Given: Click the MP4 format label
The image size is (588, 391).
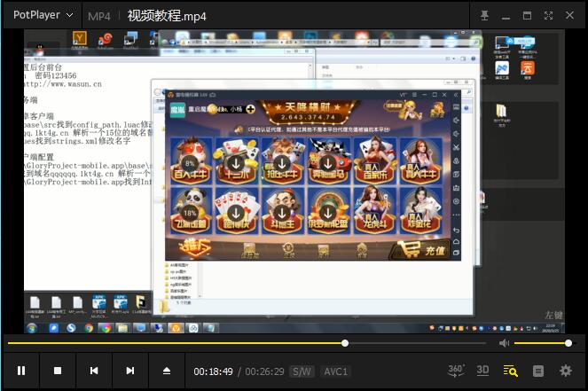Looking at the screenshot, I should (99, 16).
